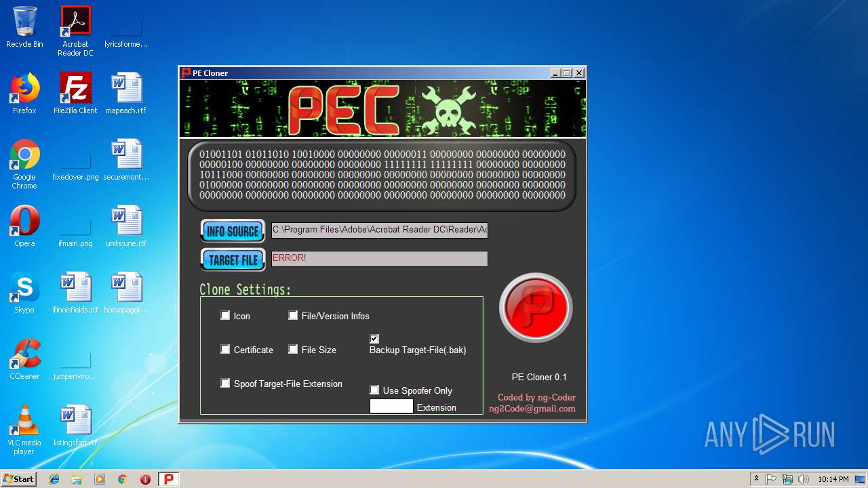The image size is (868, 488).
Task: Select the info source path field
Action: [x=379, y=230]
